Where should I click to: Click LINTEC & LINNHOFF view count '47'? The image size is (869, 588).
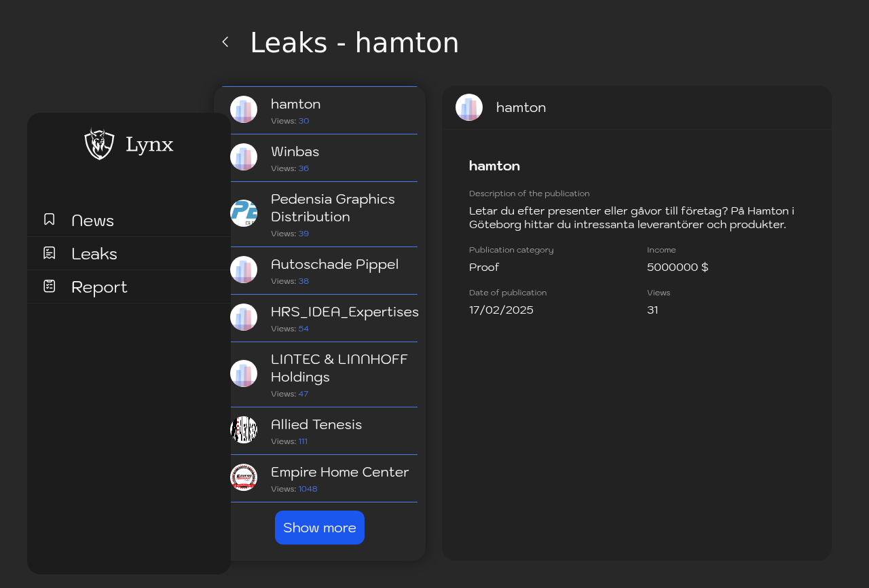303,394
